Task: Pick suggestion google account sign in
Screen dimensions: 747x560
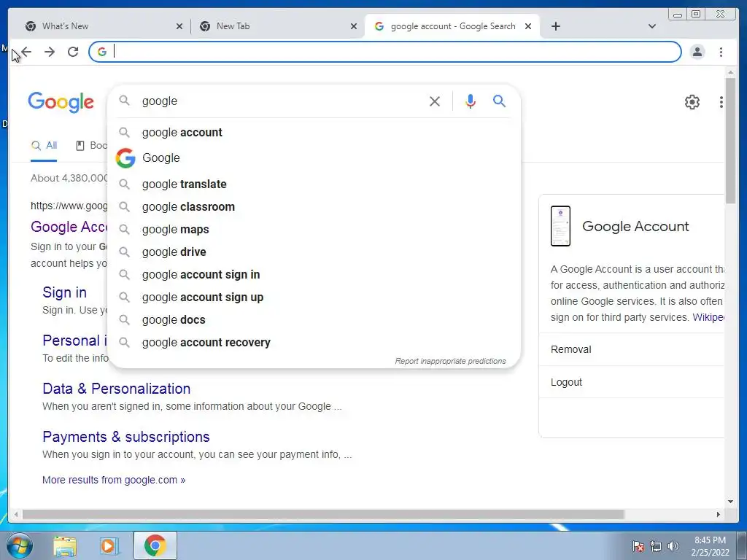Action: (314, 274)
